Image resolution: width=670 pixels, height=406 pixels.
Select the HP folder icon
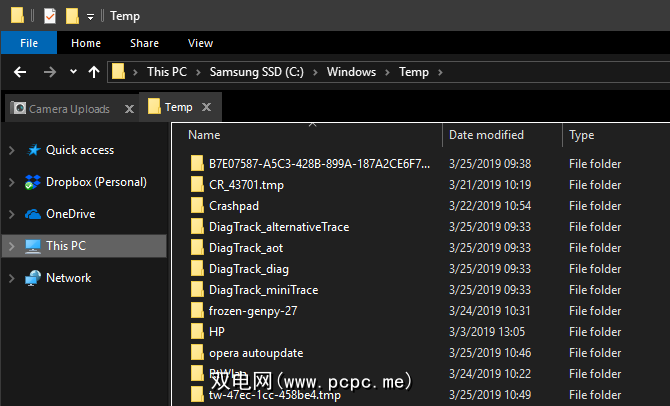click(197, 331)
